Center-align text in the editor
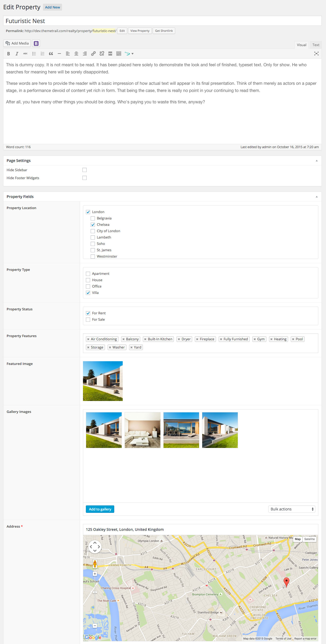 click(76, 54)
